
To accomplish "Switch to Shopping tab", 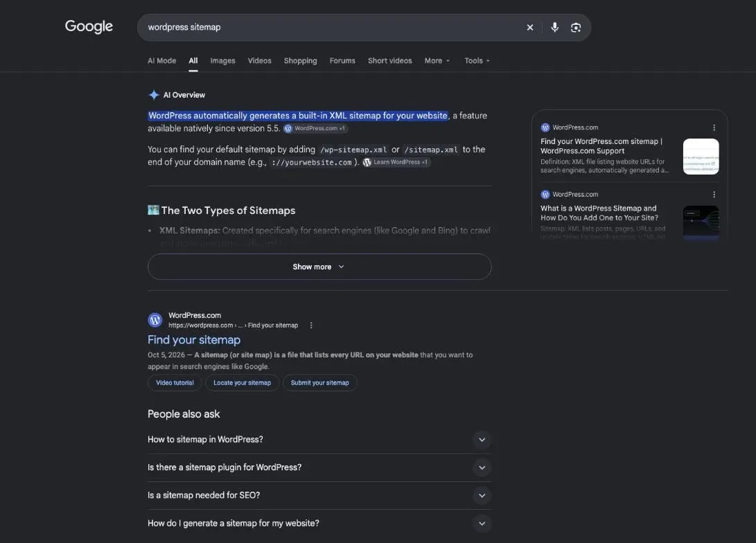I will pos(300,61).
